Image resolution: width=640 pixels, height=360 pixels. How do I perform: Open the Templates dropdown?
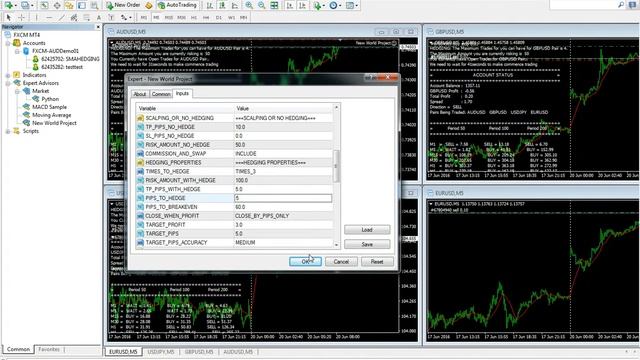tap(351, 5)
